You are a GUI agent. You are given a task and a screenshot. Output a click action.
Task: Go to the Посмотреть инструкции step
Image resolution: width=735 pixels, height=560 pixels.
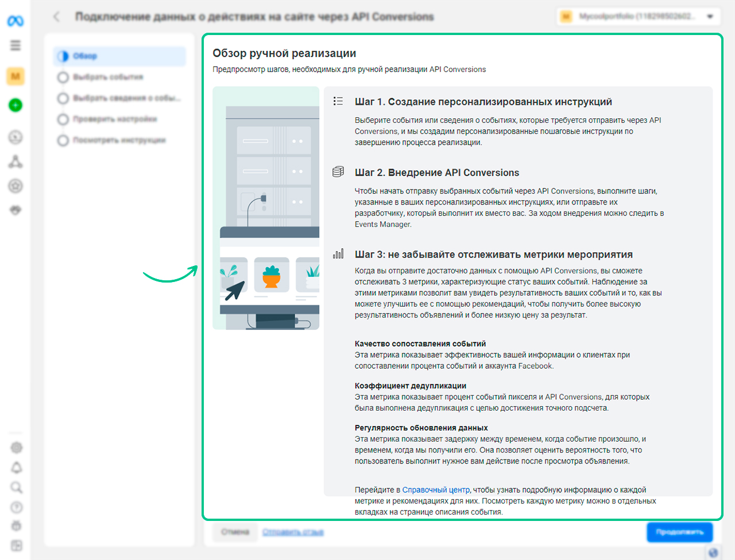[x=119, y=140]
